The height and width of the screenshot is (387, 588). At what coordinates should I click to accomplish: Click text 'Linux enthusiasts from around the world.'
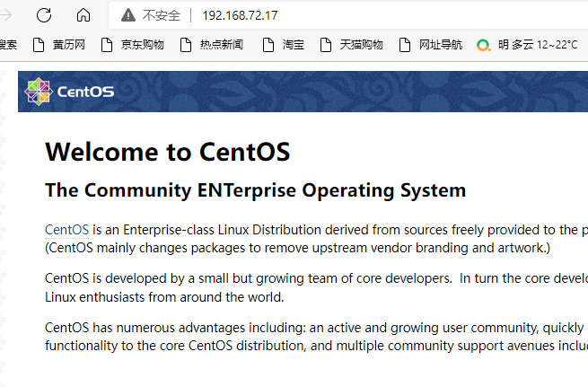pyautogui.click(x=164, y=297)
